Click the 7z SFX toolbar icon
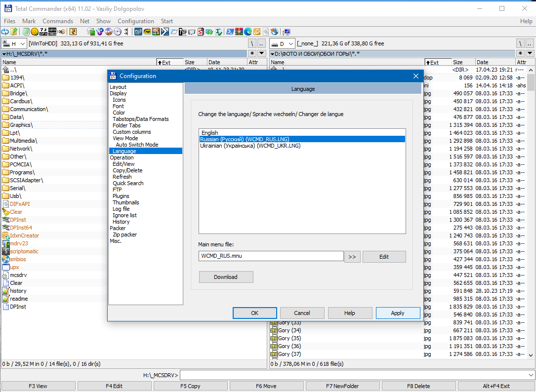536x392 pixels. pos(43,32)
